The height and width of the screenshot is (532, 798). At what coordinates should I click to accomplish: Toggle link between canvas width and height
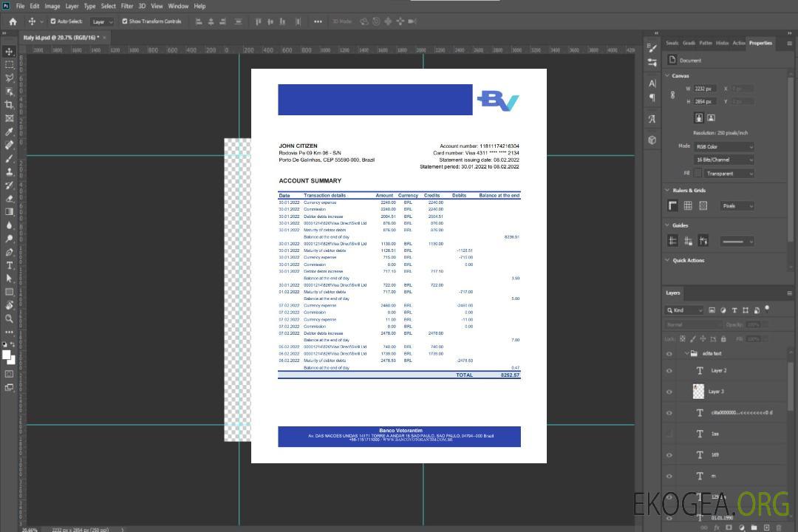tap(672, 95)
